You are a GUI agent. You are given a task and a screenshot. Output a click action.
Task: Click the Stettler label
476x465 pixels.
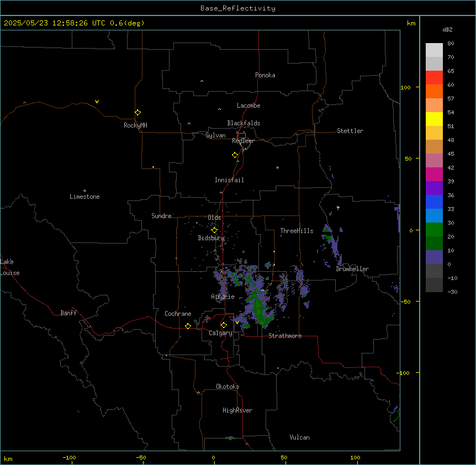(350, 131)
